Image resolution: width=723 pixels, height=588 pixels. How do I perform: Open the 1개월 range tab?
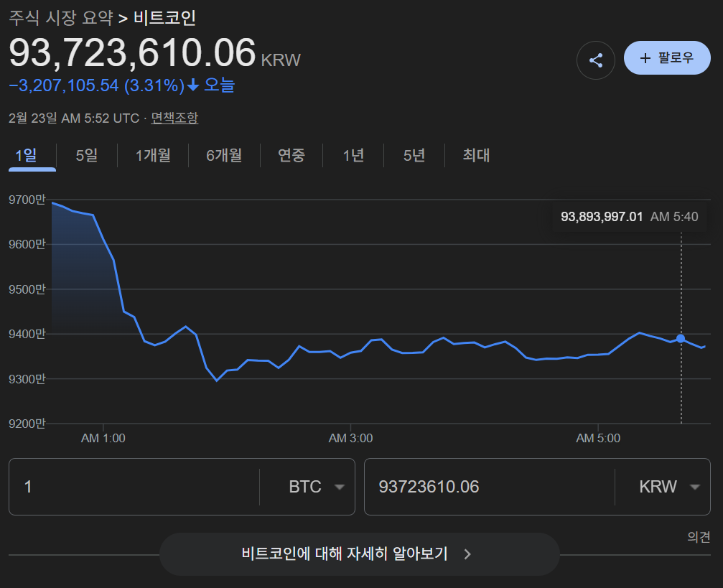pyautogui.click(x=153, y=155)
